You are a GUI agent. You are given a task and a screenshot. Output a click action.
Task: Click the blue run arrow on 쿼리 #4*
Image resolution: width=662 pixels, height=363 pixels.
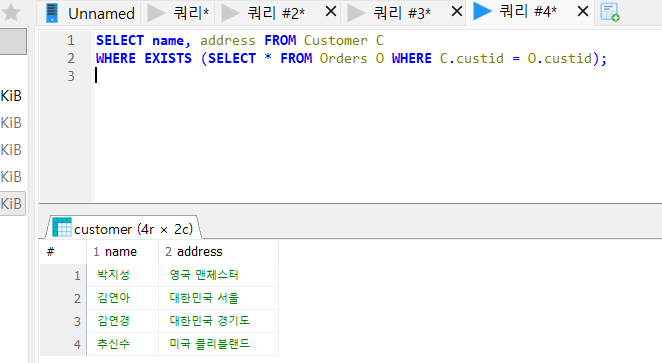[482, 11]
